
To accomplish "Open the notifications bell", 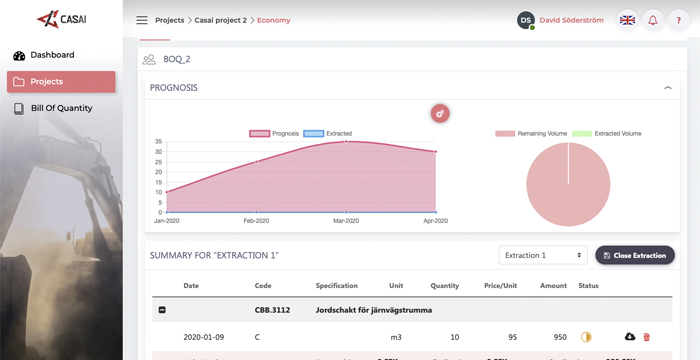I will click(653, 20).
